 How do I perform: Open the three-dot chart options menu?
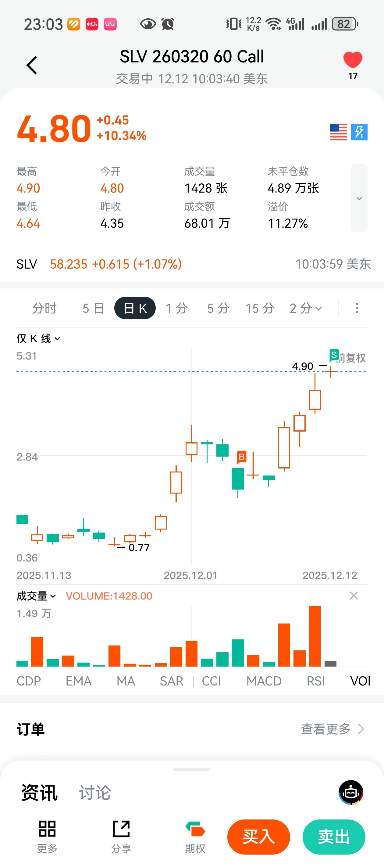pos(357,308)
